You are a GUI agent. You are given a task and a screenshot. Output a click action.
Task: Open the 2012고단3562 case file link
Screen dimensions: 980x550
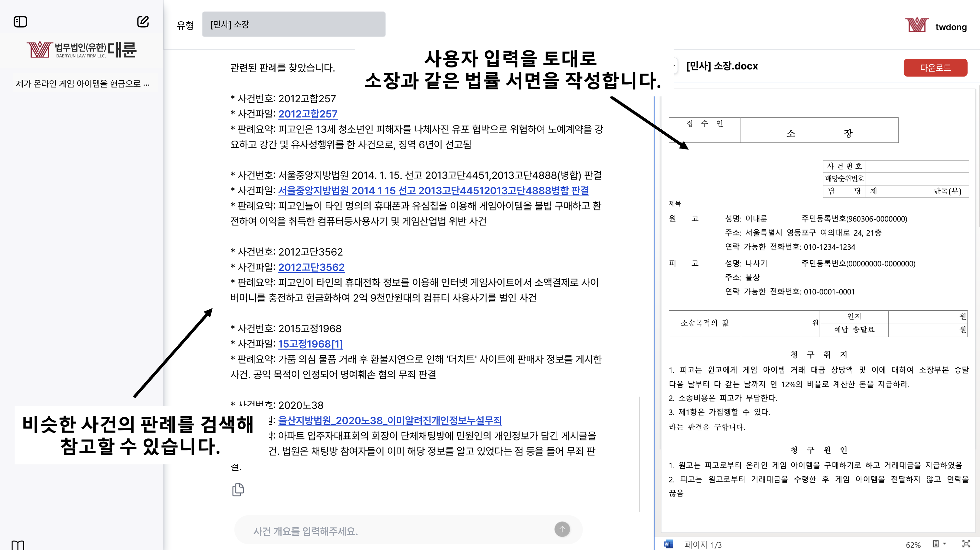tap(311, 267)
